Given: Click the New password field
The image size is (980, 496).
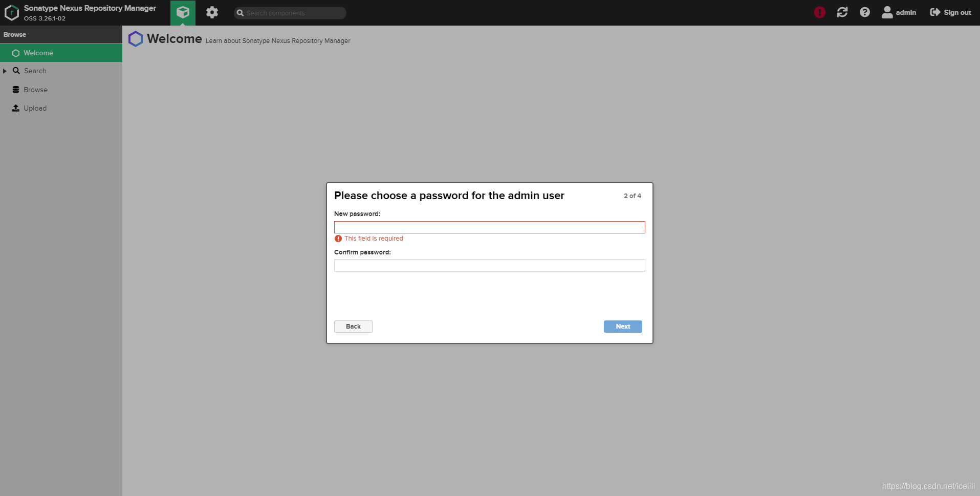Looking at the screenshot, I should 489,227.
